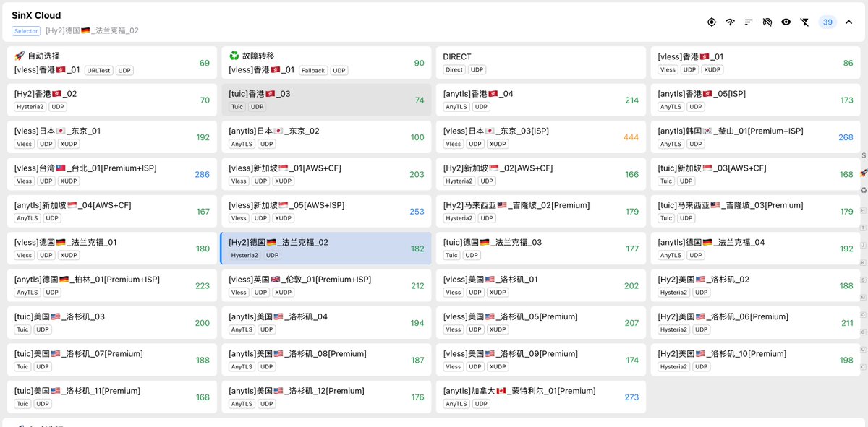
Task: Click the selected [Hy2]德国_法兰克福_02 card
Action: [x=326, y=249]
